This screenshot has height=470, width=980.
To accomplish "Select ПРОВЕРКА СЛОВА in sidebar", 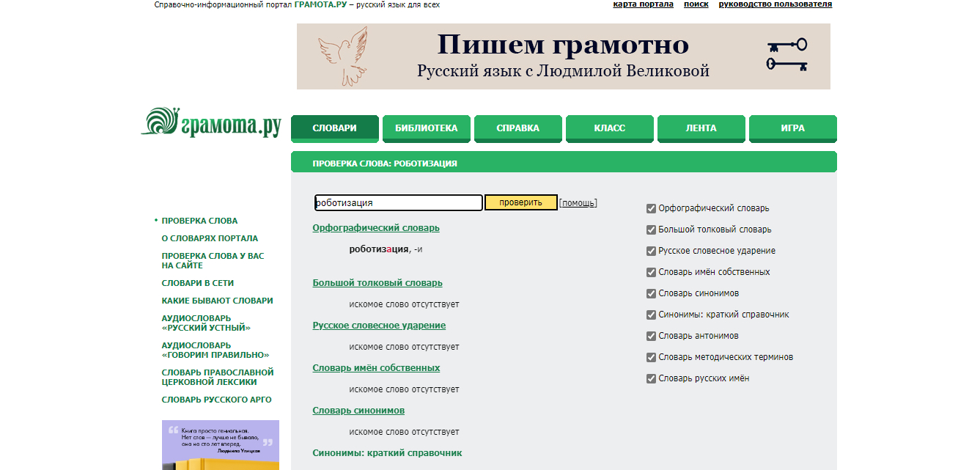I will 199,221.
